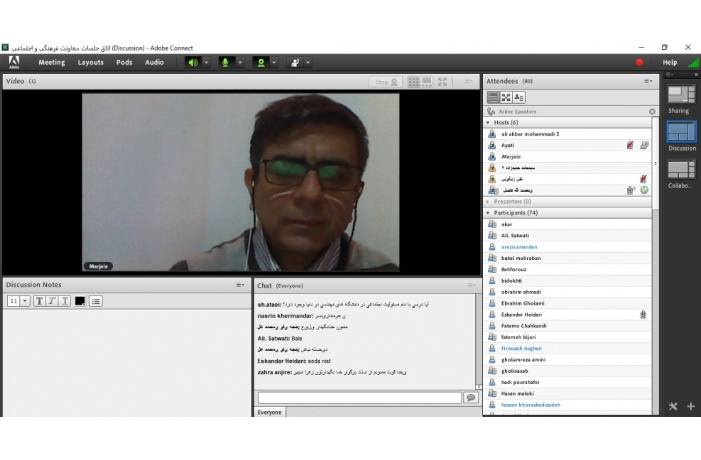Collapse the Participants (74) group
The height and width of the screenshot is (460, 701).
(x=488, y=213)
